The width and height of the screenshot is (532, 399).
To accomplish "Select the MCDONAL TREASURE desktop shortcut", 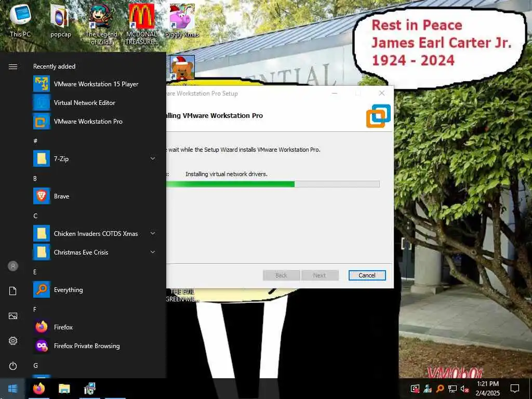I will 141,24.
